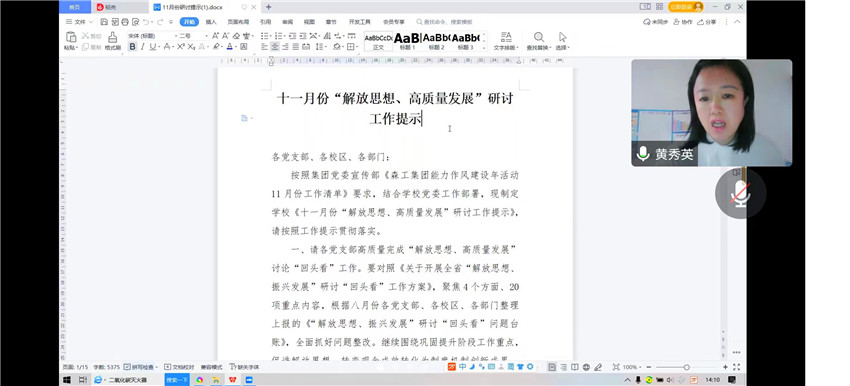850x386 pixels.
Task: Open the 页面布局 ribbon tab
Action: [x=238, y=22]
